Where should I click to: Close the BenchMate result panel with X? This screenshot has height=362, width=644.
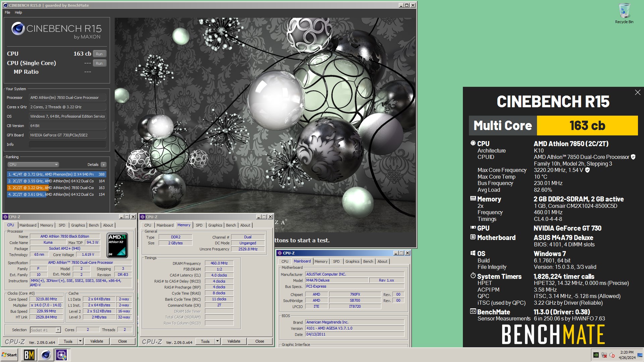[638, 93]
